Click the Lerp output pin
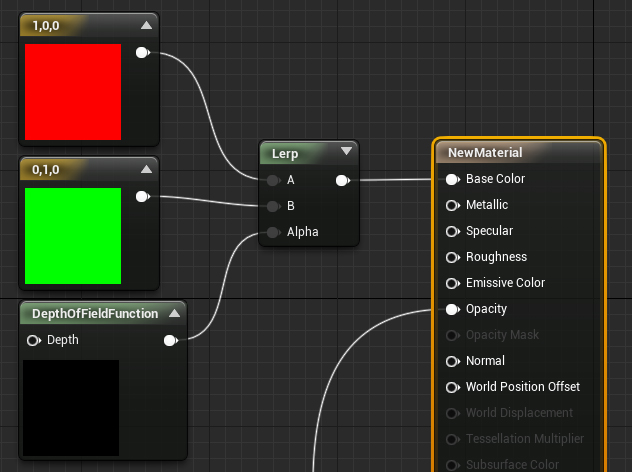The image size is (632, 472). click(x=343, y=180)
